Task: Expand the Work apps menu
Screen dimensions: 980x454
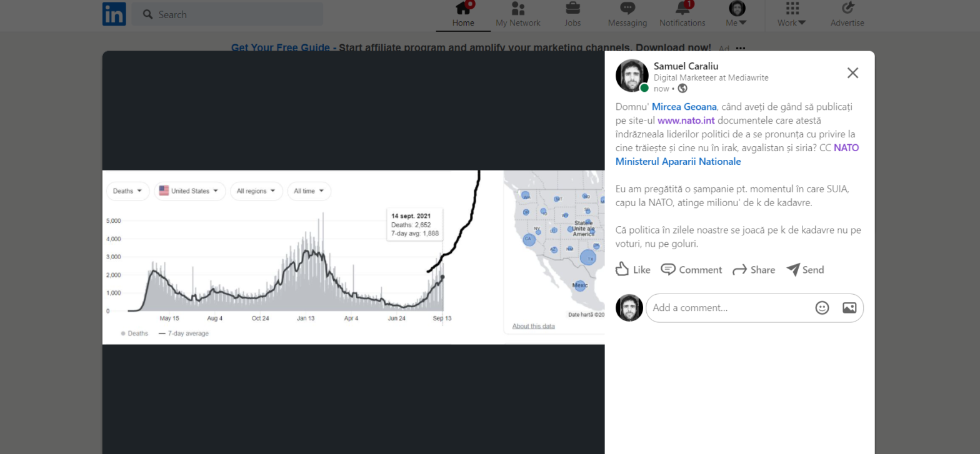Action: click(x=792, y=15)
